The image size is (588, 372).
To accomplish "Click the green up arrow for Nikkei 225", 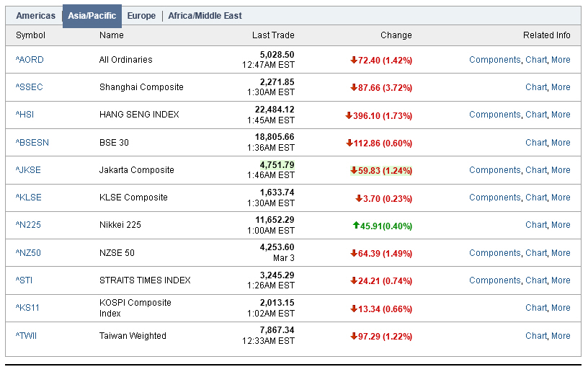I will pos(356,225).
